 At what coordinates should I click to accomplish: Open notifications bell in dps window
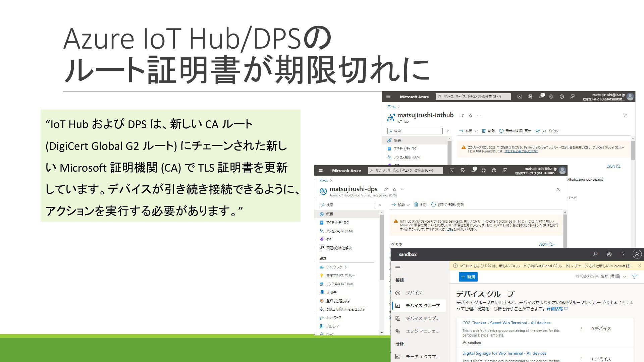[473, 170]
